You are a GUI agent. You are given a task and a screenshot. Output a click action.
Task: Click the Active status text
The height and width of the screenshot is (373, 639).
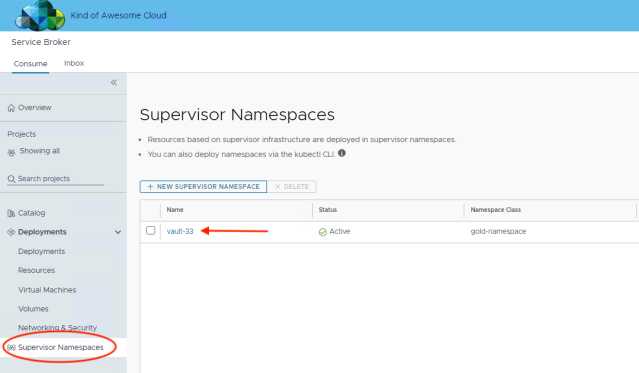tap(339, 231)
